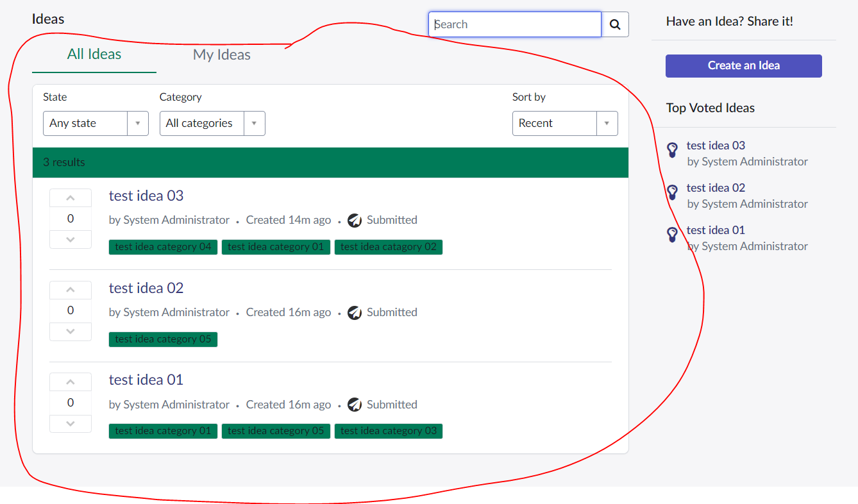Click the Create an Idea button

tap(743, 65)
